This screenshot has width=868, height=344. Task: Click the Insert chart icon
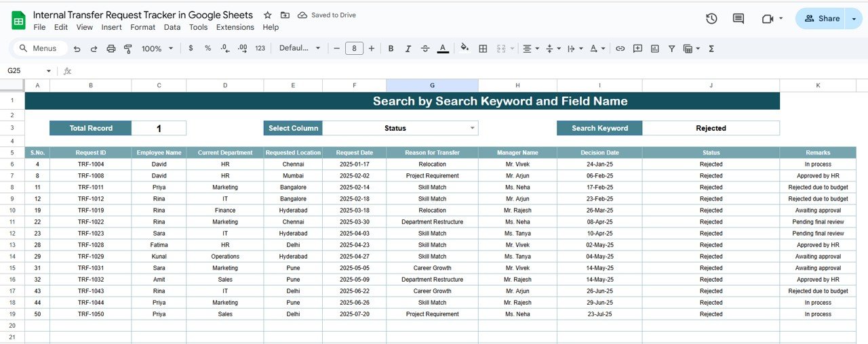(654, 49)
